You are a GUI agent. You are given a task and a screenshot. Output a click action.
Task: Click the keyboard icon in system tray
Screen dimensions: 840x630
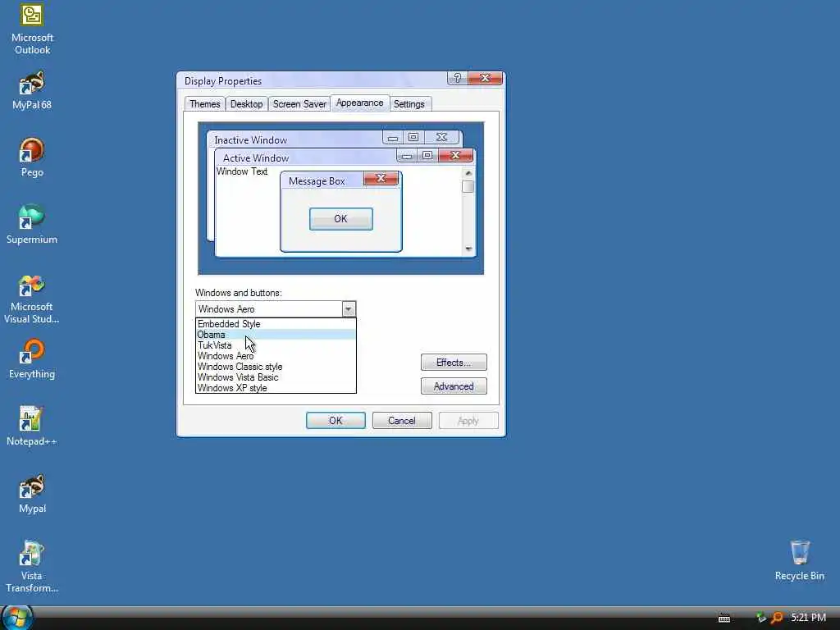pos(724,619)
